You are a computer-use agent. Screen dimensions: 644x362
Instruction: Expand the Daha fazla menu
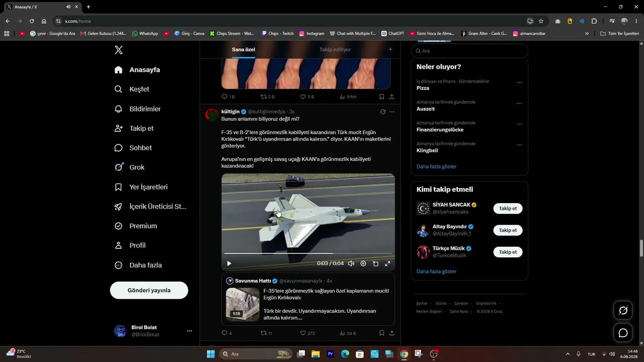tap(138, 265)
